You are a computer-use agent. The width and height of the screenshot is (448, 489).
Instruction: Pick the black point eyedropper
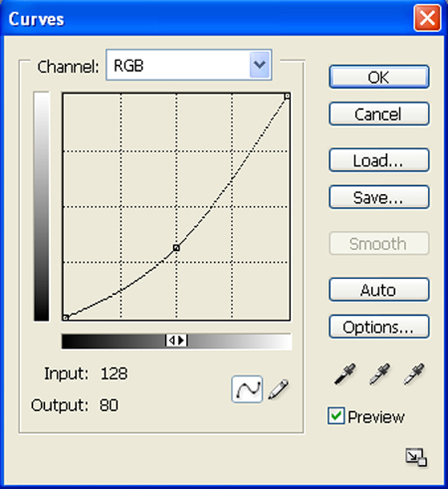tap(345, 373)
